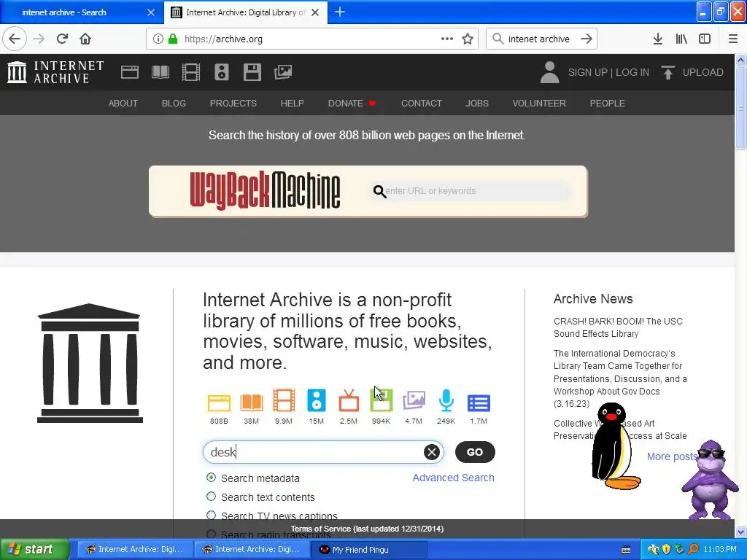Select Search TV news captions radio

[x=211, y=516]
